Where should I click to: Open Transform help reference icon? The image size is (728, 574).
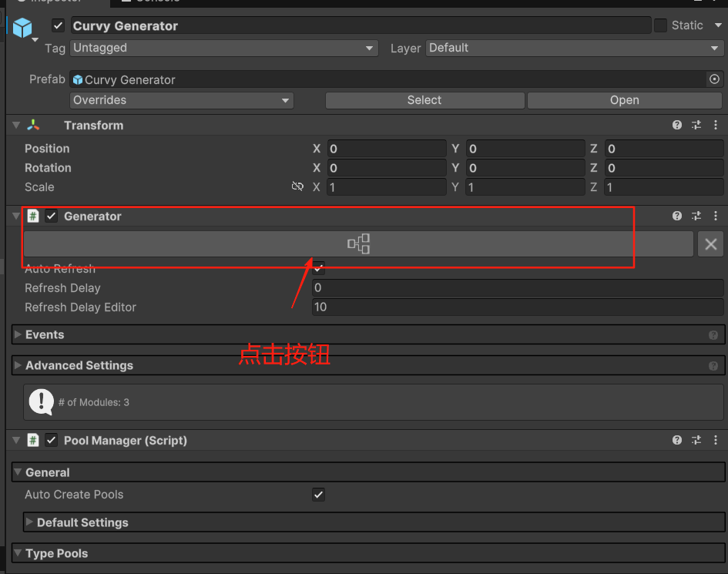point(677,125)
